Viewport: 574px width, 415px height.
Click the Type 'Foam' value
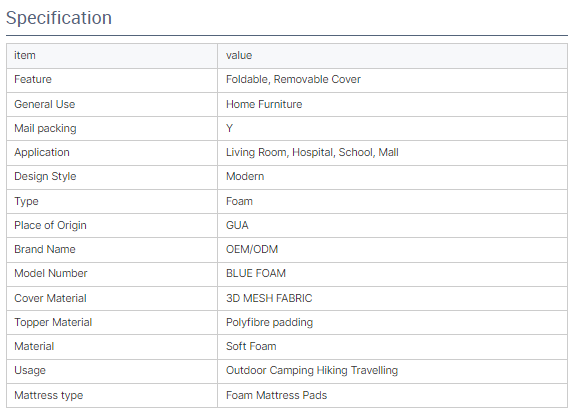[x=239, y=201]
